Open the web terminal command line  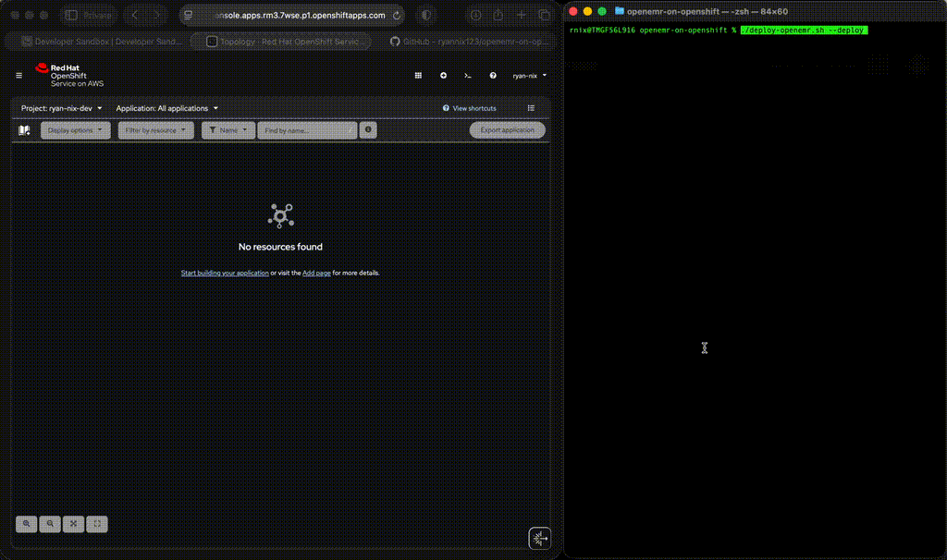pos(468,76)
